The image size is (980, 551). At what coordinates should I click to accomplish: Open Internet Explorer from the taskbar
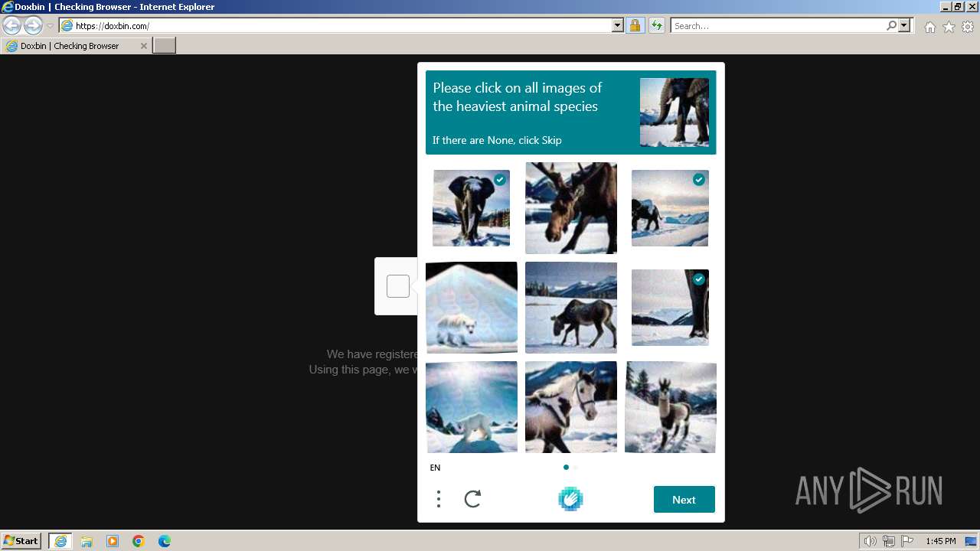pos(60,541)
